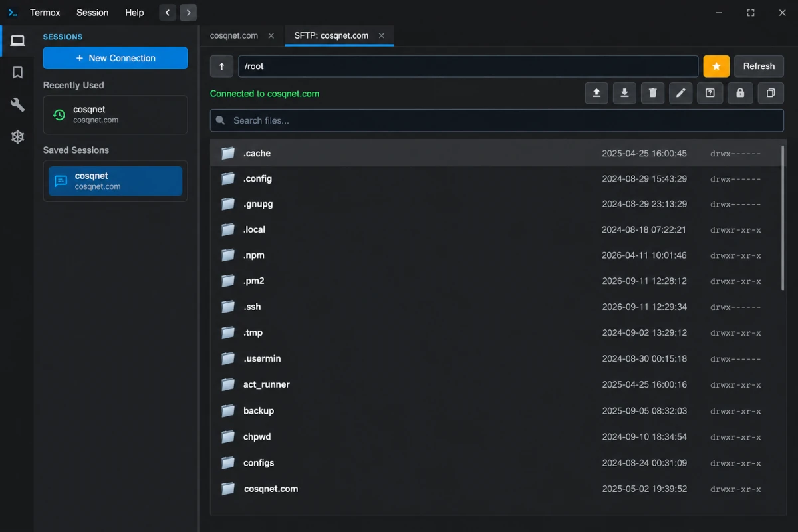Screen dimensions: 798x532
Task: Click the folder icon for backup
Action: [228, 410]
